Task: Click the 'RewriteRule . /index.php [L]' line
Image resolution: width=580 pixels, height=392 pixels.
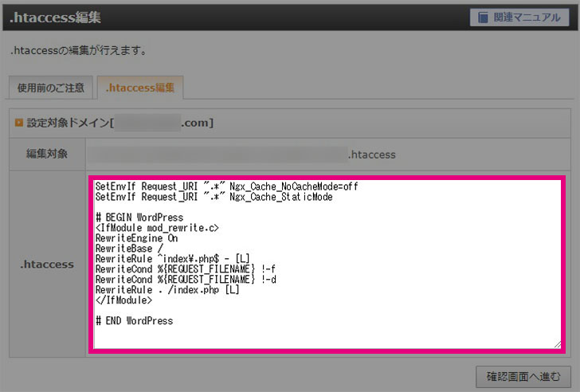Action: pyautogui.click(x=167, y=289)
